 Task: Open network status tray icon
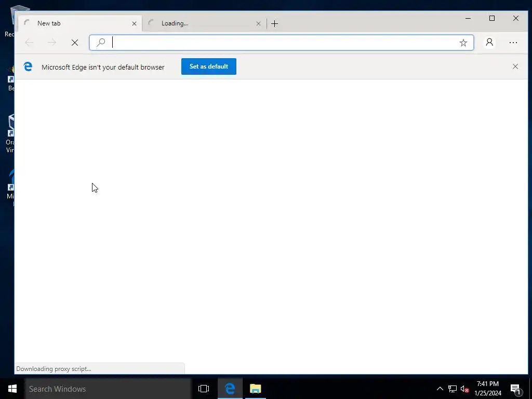tap(453, 389)
